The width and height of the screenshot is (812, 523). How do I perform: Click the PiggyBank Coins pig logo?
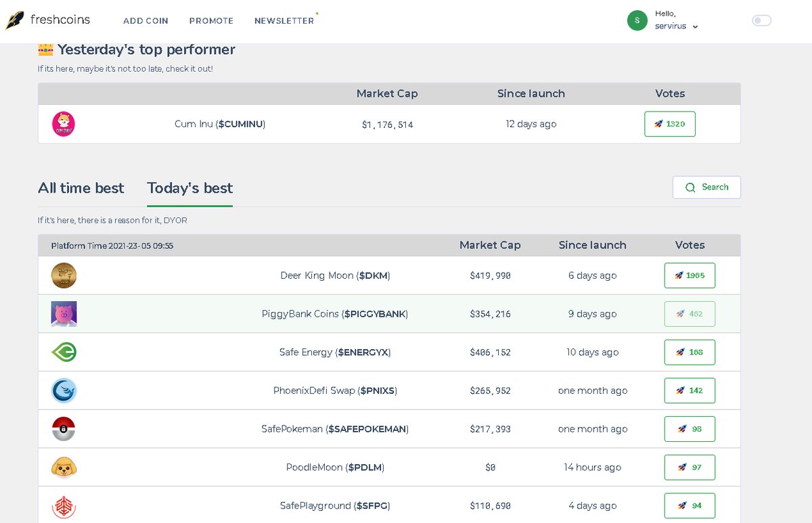click(x=64, y=314)
